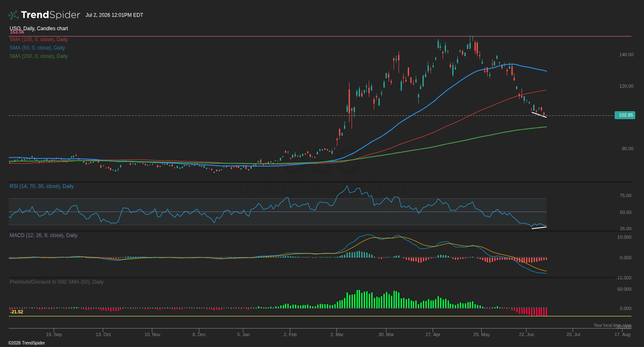Click the white divergence line on RSI
This screenshot has height=347, width=644.
pyautogui.click(x=539, y=227)
